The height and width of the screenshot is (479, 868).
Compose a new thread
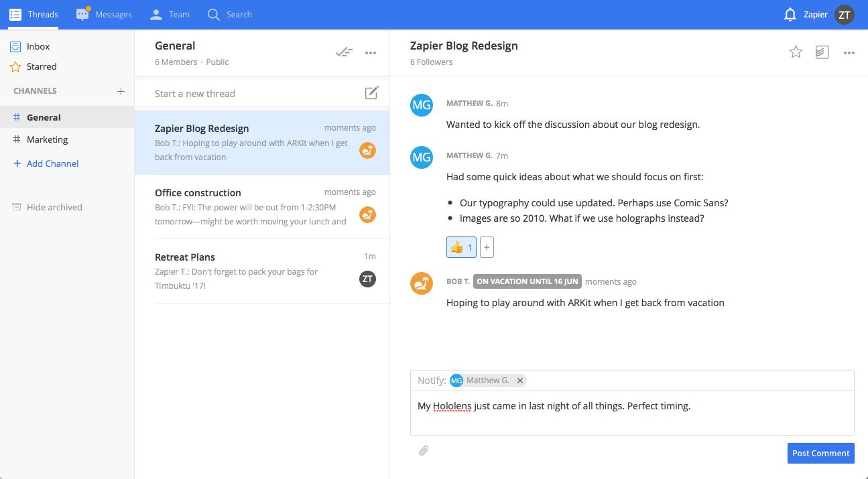[372, 93]
